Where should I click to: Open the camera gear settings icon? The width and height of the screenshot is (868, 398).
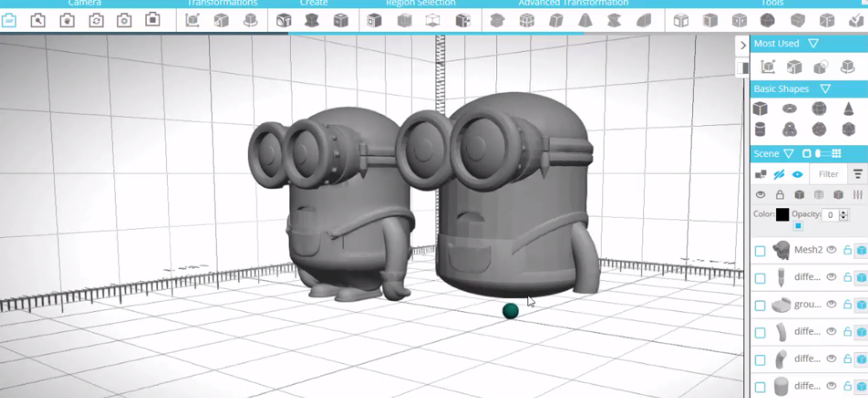(124, 21)
